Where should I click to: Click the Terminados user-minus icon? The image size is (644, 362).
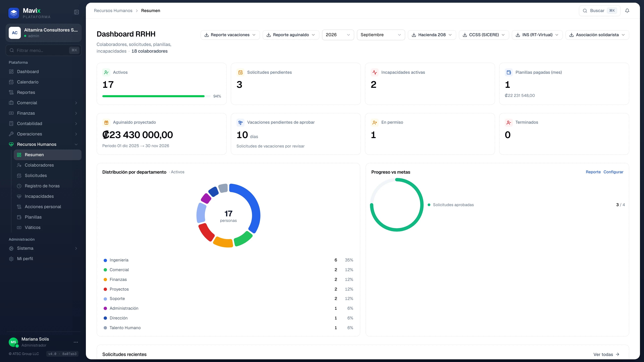(509, 122)
